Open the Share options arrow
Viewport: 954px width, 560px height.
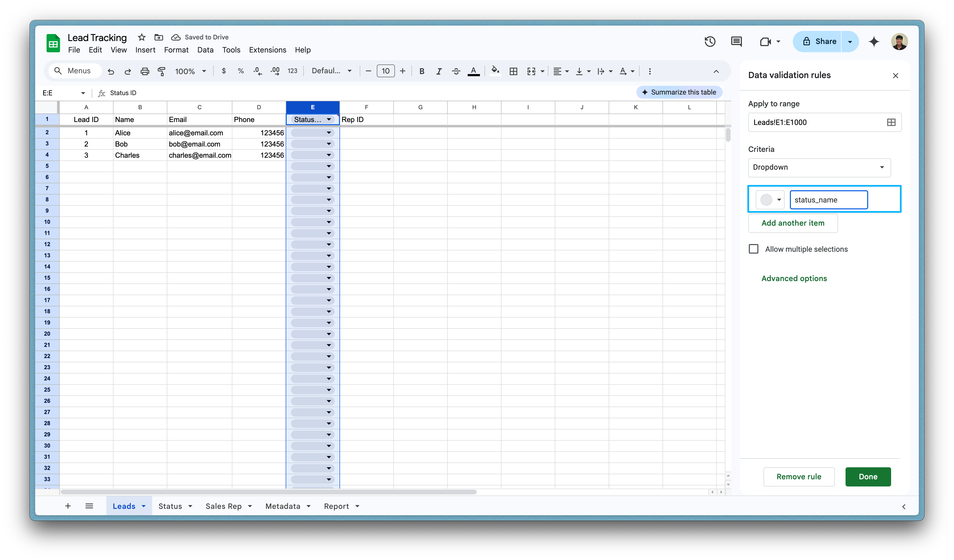pyautogui.click(x=850, y=42)
